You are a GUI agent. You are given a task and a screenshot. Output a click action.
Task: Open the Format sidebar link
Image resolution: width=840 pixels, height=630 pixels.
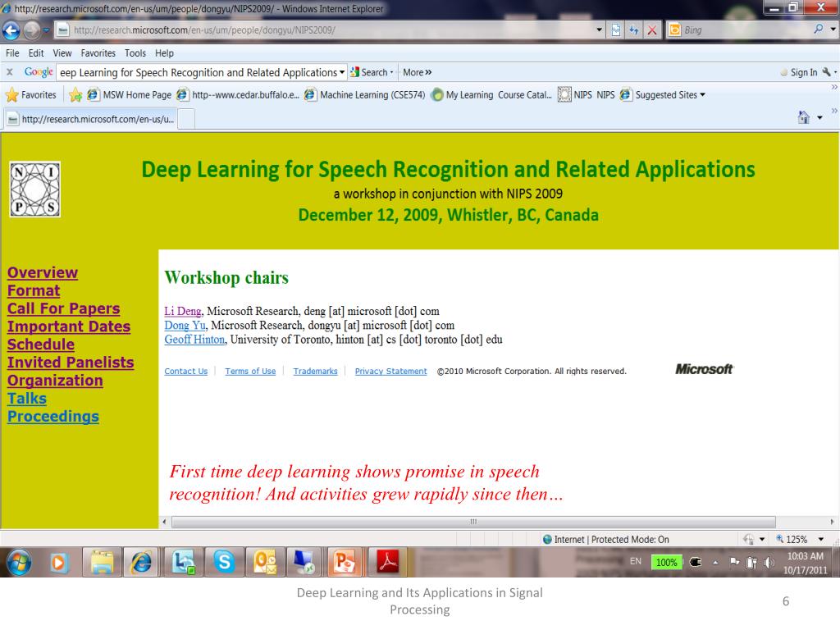click(x=34, y=291)
